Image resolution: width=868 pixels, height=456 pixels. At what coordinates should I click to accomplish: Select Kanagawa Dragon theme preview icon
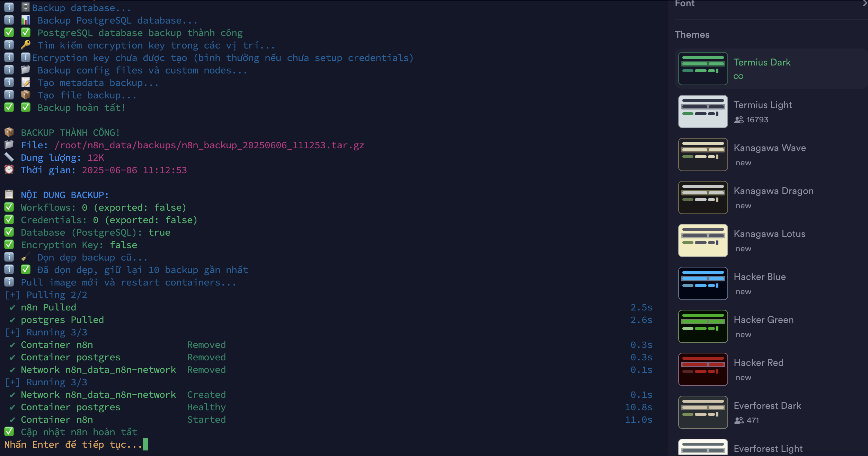[x=703, y=198]
